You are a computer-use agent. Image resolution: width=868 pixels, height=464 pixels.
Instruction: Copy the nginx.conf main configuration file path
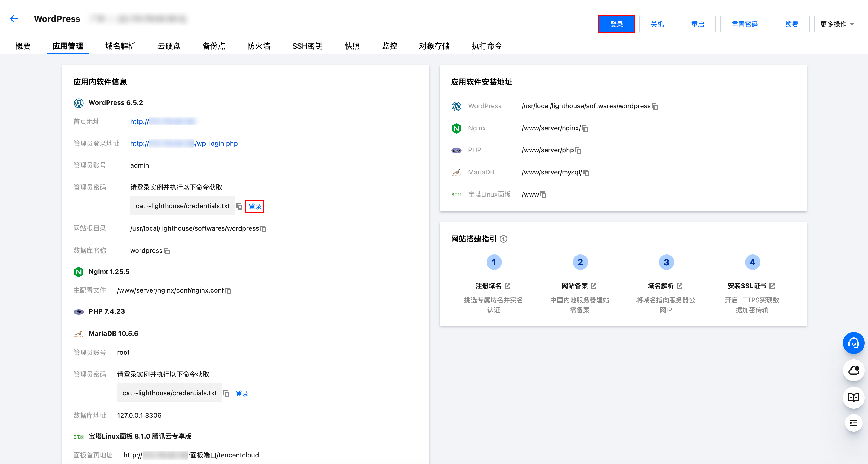pyautogui.click(x=228, y=291)
